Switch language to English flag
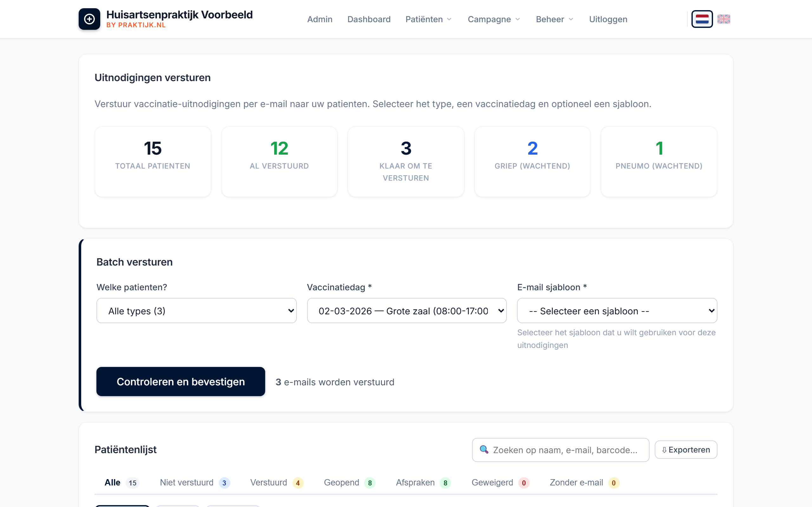Viewport: 812px width, 507px height. pyautogui.click(x=724, y=19)
